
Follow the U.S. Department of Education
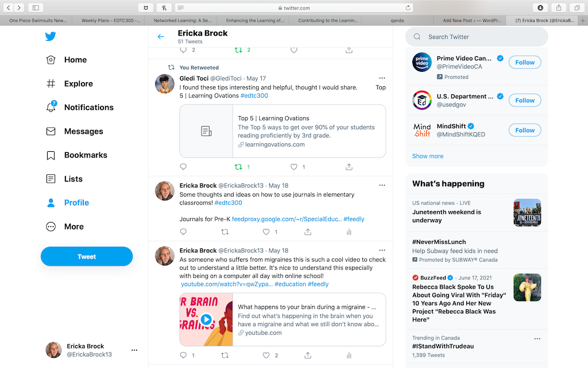pos(525,100)
